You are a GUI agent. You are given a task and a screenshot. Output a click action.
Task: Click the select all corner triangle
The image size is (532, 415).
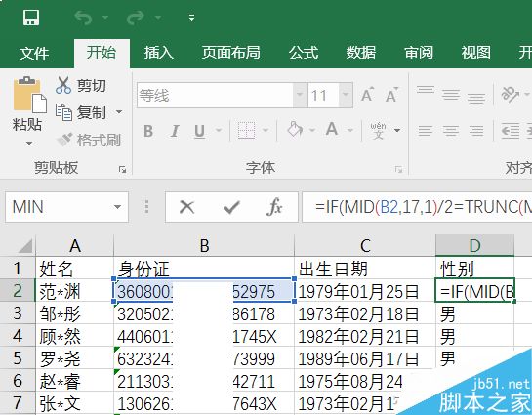pyautogui.click(x=25, y=246)
